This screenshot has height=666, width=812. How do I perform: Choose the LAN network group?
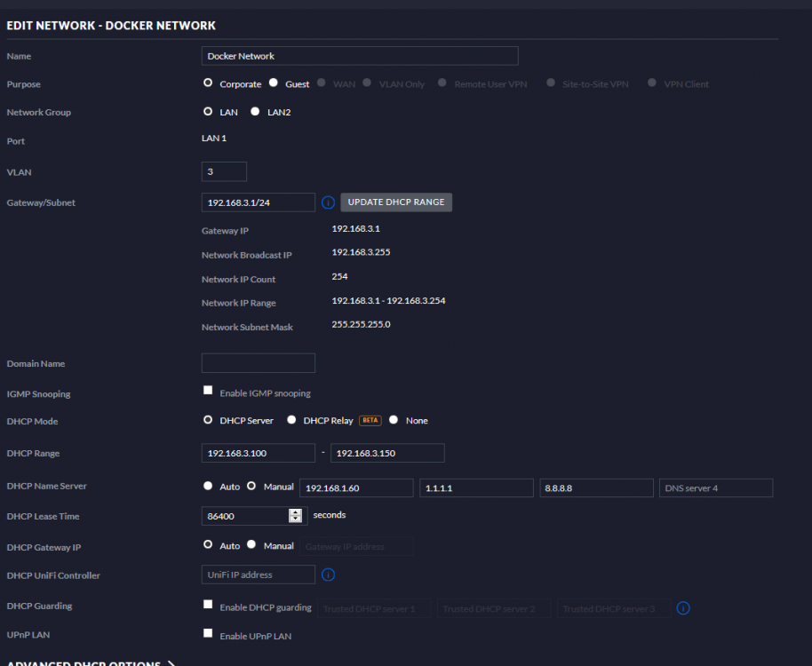coord(208,111)
